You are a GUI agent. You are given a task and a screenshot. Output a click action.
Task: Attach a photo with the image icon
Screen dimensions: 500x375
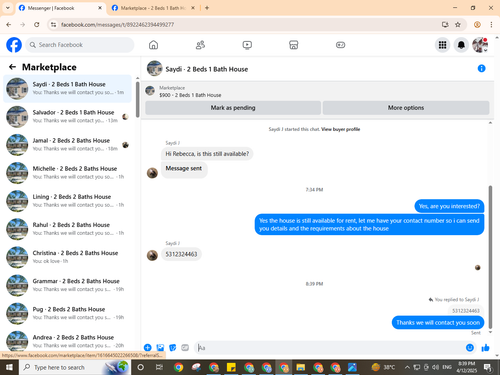pyautogui.click(x=160, y=348)
